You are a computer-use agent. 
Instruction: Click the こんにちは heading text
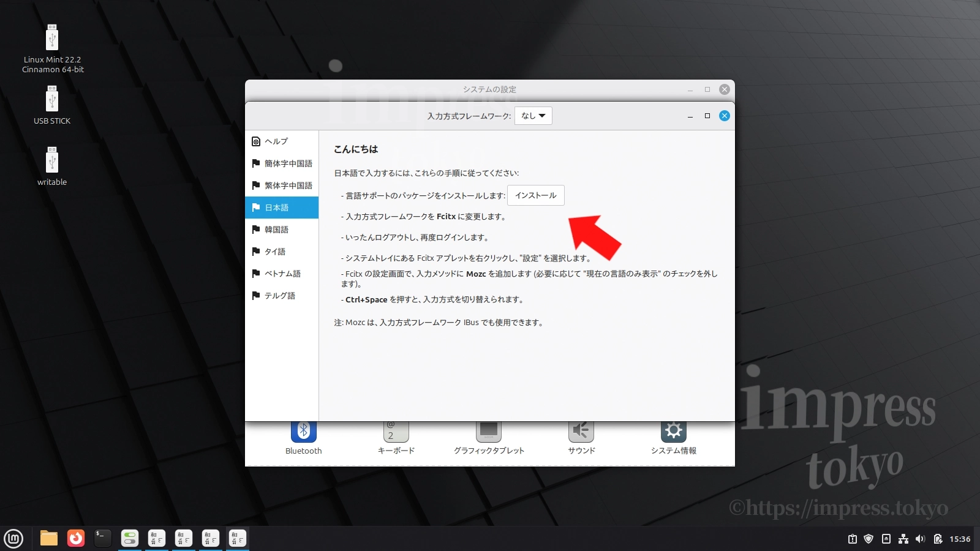click(x=356, y=149)
